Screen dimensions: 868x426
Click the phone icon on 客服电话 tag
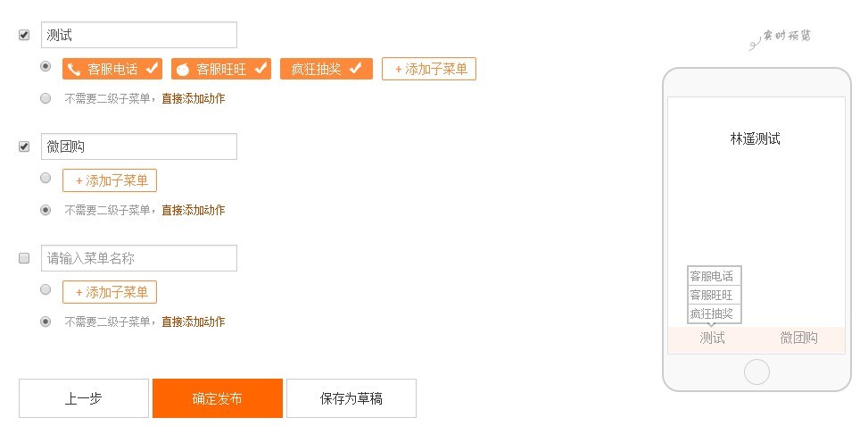tap(74, 70)
